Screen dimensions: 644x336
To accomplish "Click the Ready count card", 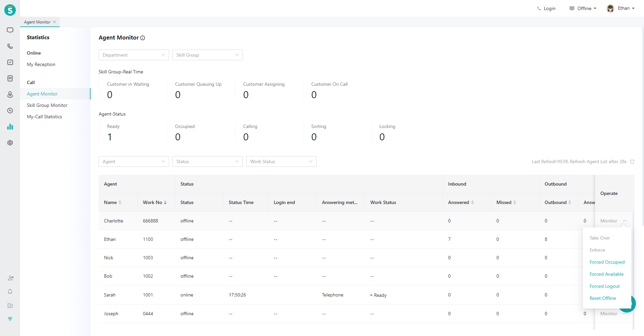I will click(x=133, y=133).
